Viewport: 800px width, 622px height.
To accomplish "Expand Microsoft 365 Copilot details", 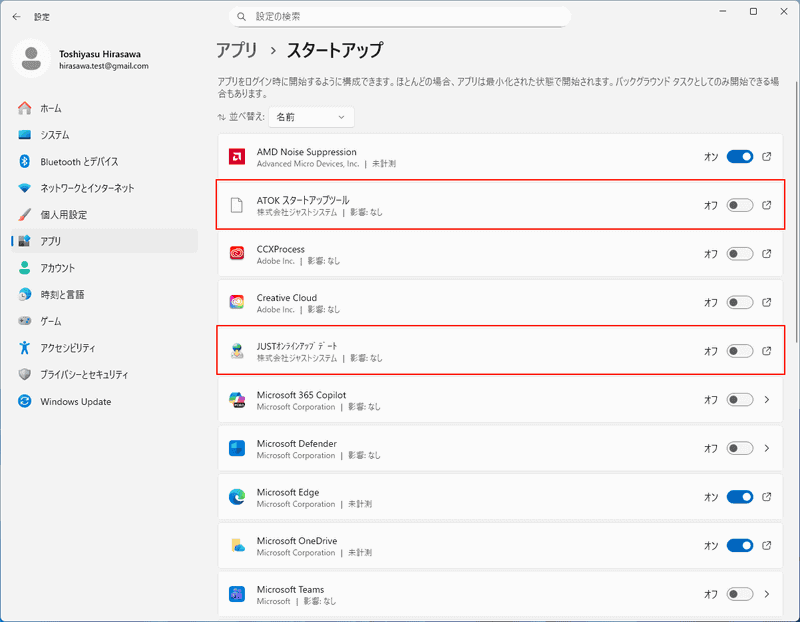I will 765,399.
